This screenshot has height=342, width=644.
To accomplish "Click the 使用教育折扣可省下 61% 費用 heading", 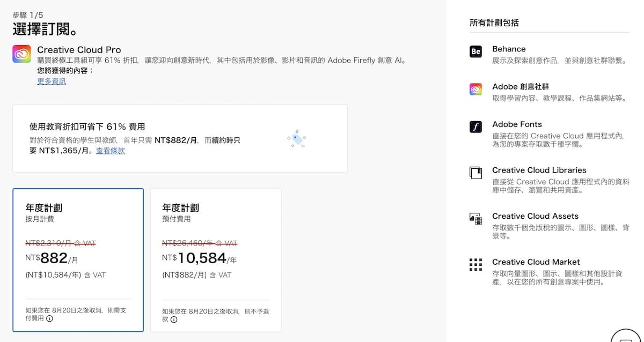I will click(x=87, y=127).
